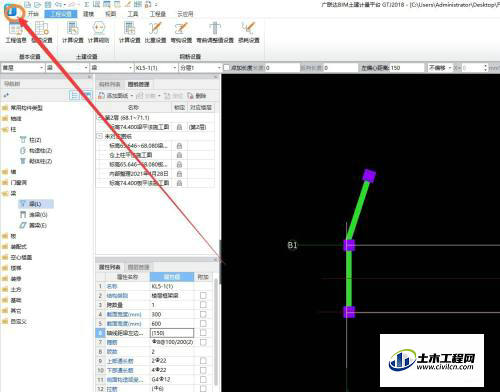This screenshot has width=500, height=392.
Task: Click the open file quick access icon
Action: (x=38, y=4)
